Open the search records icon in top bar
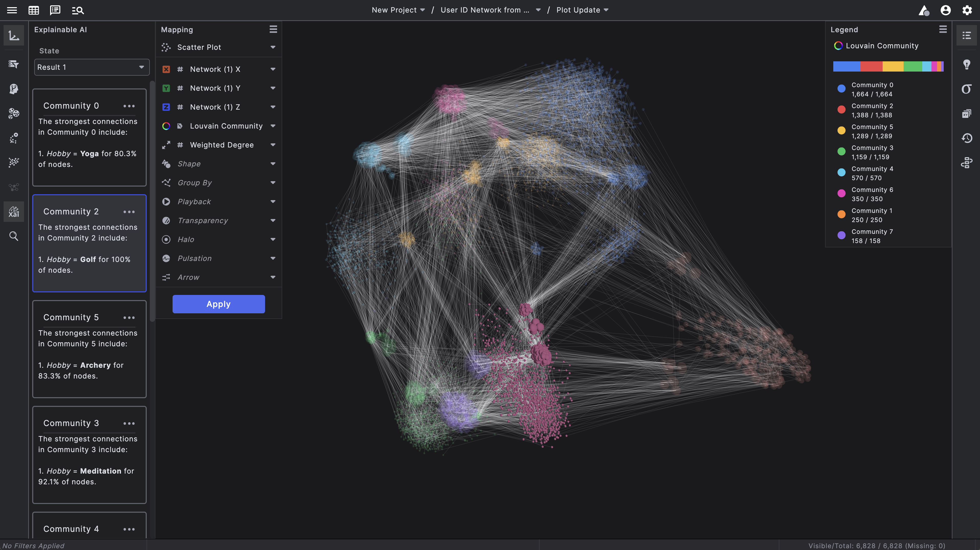This screenshot has height=550, width=980. [78, 10]
